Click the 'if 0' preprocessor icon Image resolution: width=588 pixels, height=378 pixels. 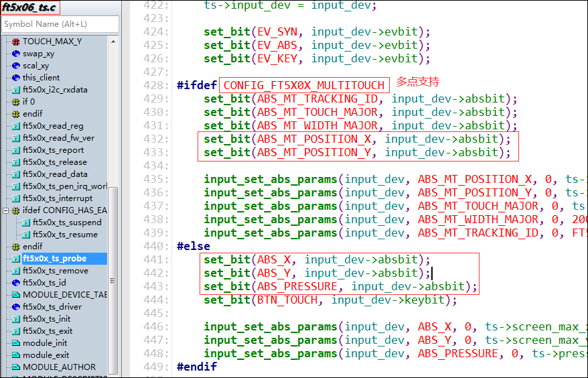point(16,102)
